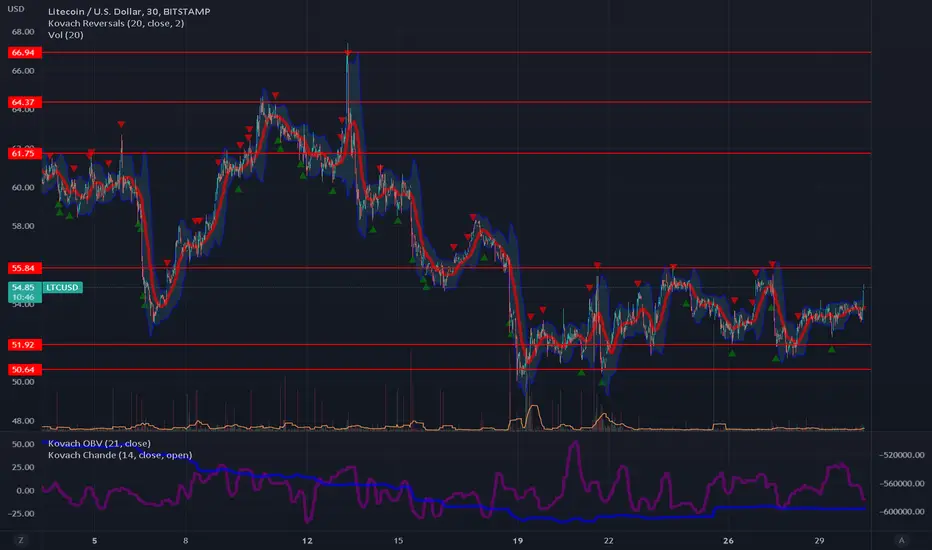Screen dimensions: 932x550
Task: Select the Vol (20) indicator legend
Action: point(65,35)
